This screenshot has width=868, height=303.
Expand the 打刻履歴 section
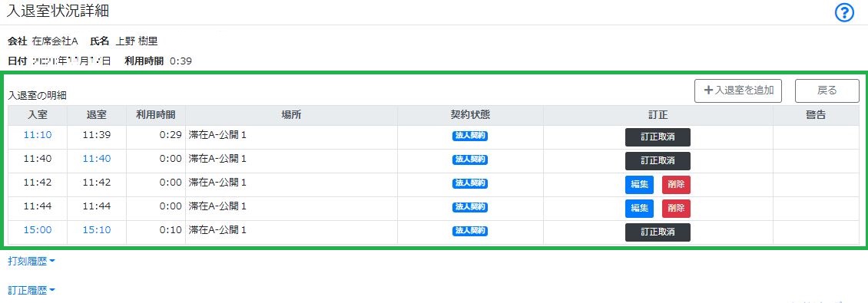31,262
